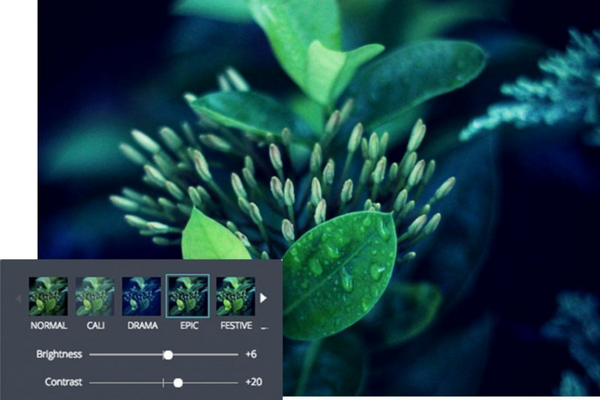Click the DRAMA text label
The height and width of the screenshot is (400, 600).
(141, 326)
